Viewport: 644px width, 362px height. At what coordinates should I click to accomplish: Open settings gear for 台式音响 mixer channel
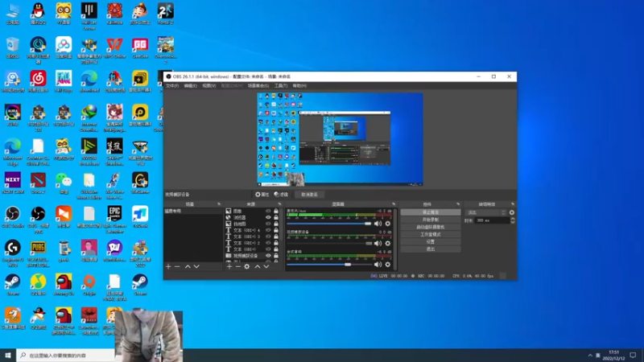pos(387,265)
